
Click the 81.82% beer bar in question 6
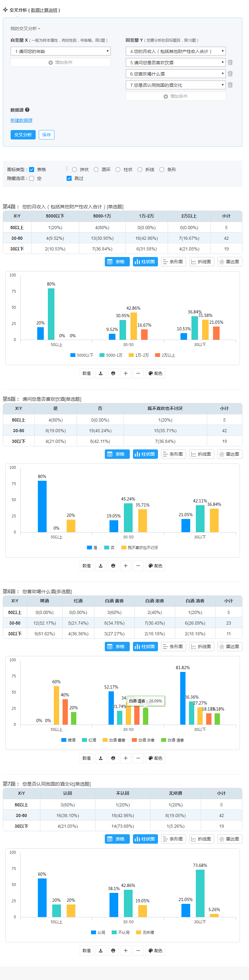183,698
